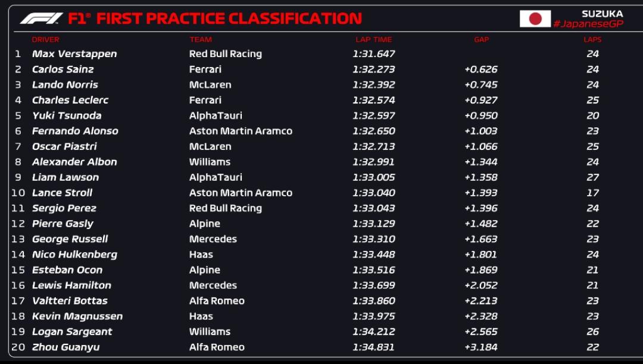This screenshot has width=643, height=364.
Task: Click Logan Sargeant's lap count 26
Action: point(592,332)
